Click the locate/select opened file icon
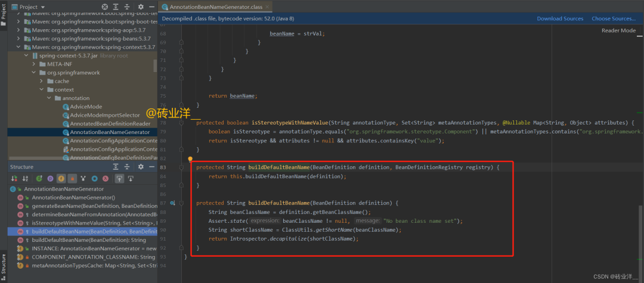This screenshot has width=644, height=283. coord(105,7)
